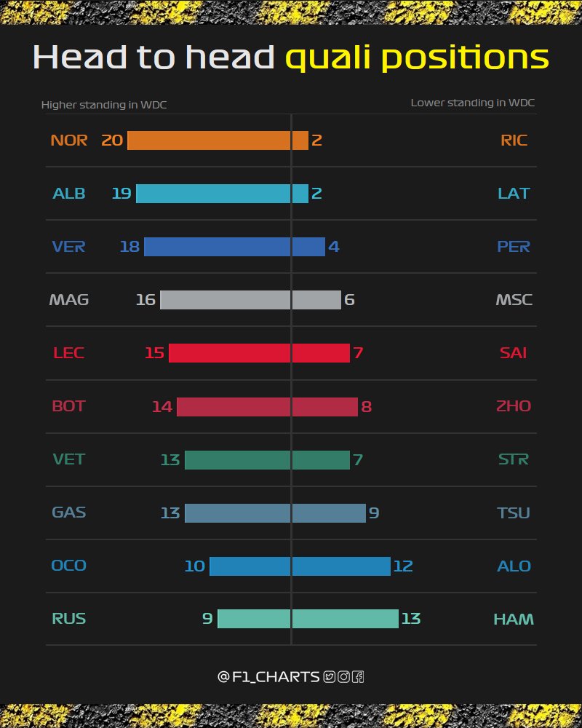This screenshot has width=582, height=728.
Task: Click the SAI driver label
Action: click(x=514, y=353)
